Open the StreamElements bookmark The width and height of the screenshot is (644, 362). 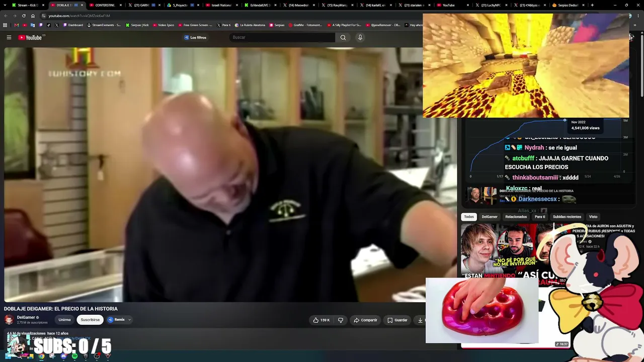tap(104, 25)
